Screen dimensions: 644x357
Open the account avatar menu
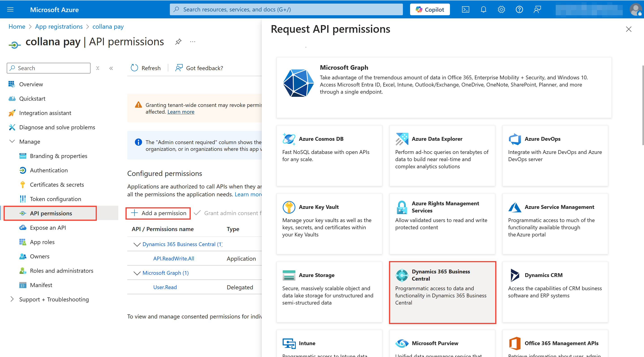(x=635, y=9)
